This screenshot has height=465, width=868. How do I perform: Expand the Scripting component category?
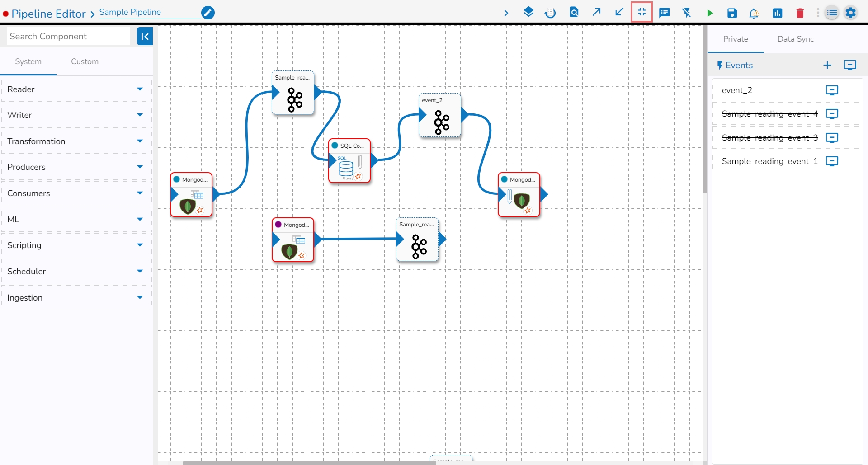click(x=76, y=245)
